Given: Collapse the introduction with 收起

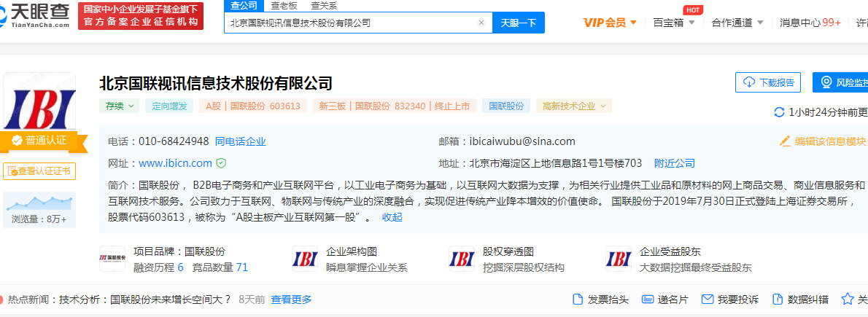Looking at the screenshot, I should tap(392, 217).
